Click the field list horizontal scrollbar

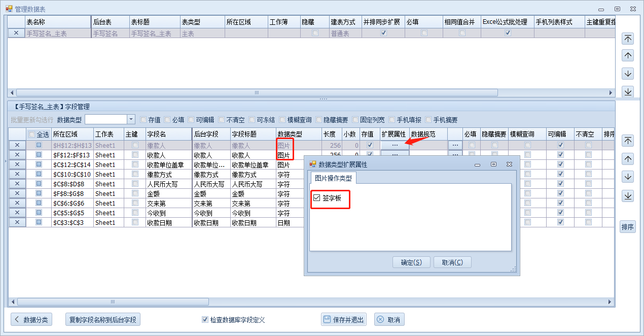[113, 301]
